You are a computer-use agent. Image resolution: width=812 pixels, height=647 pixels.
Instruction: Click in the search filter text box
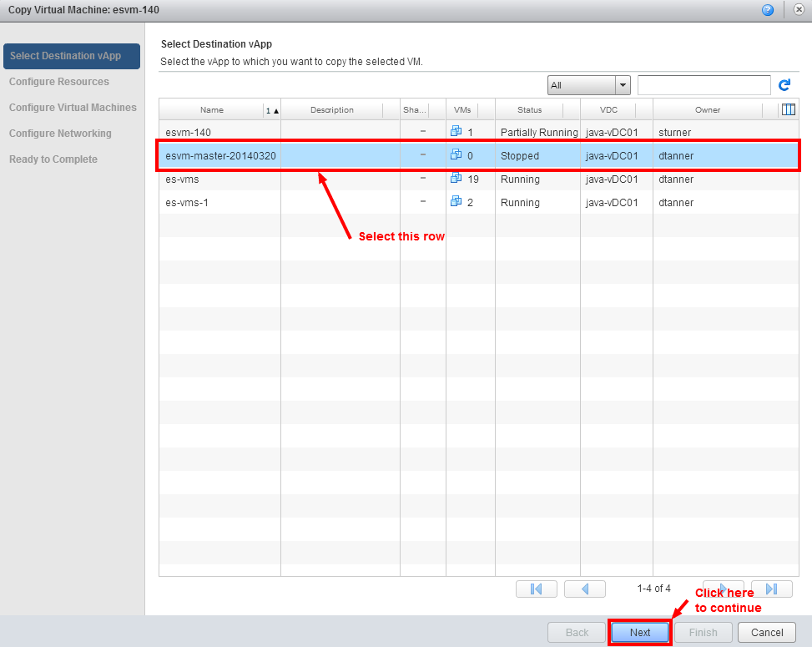[x=704, y=85]
